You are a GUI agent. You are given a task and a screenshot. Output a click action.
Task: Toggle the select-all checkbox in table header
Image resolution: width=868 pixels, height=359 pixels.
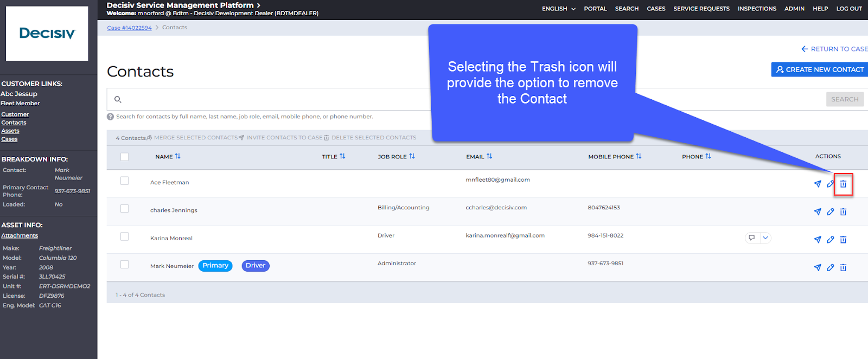[x=125, y=157]
